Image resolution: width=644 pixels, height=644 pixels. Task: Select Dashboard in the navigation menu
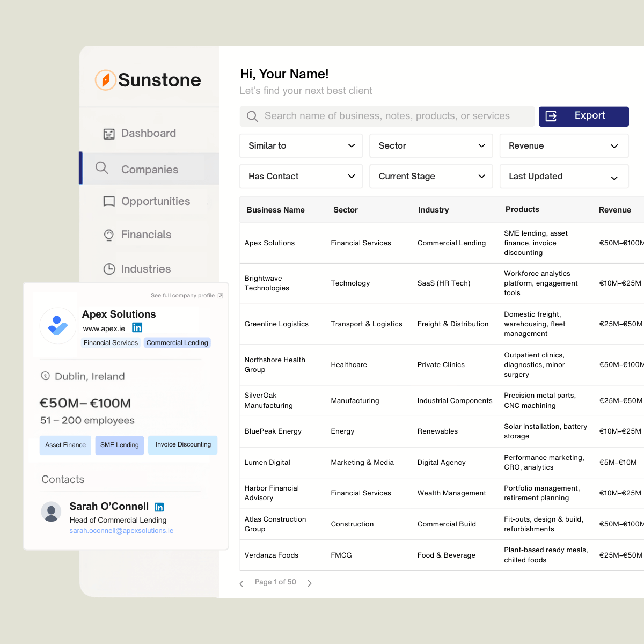pyautogui.click(x=149, y=133)
